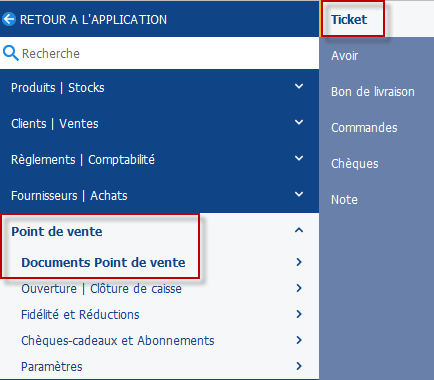Click the magnifying glass search icon
434x380 pixels.
[10, 53]
